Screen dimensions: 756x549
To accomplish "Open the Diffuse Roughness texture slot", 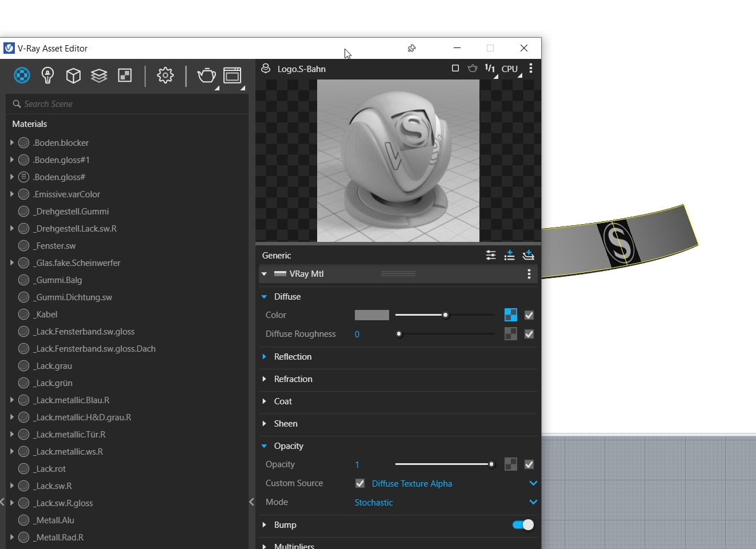I will pos(511,334).
